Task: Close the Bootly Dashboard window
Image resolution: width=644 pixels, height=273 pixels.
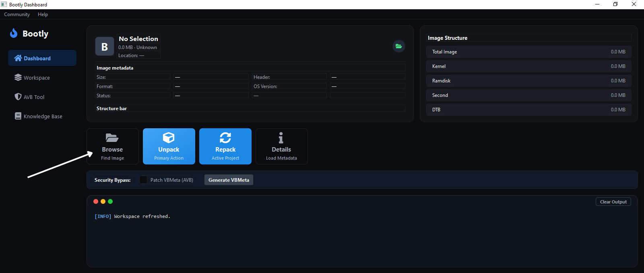Action: click(634, 4)
